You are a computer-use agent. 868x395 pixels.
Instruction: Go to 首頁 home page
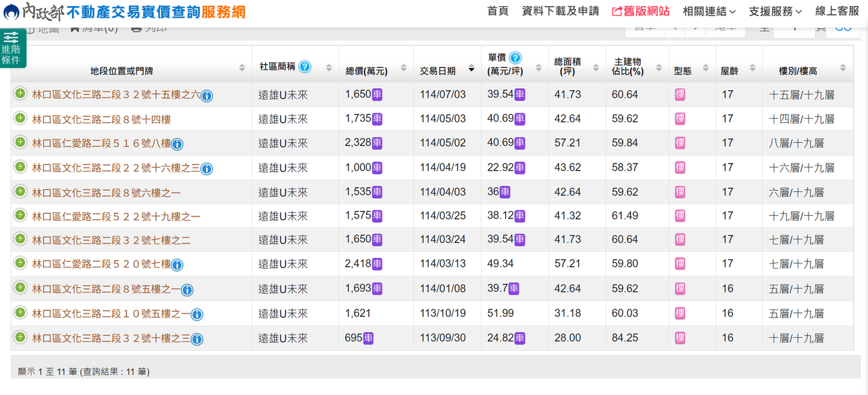[498, 12]
